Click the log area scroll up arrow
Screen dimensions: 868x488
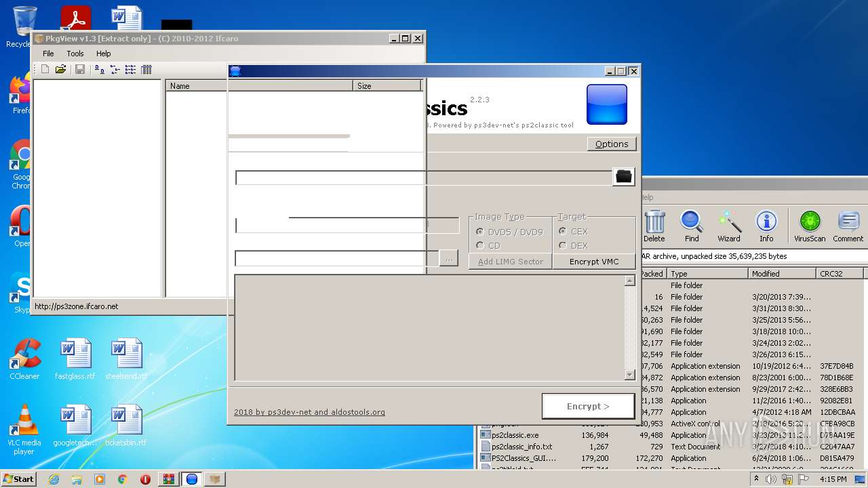tap(629, 281)
